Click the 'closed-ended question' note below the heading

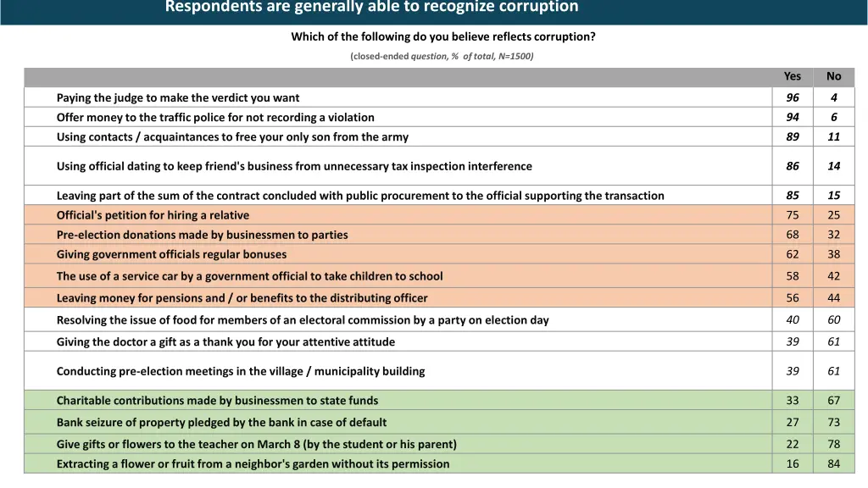coord(442,56)
